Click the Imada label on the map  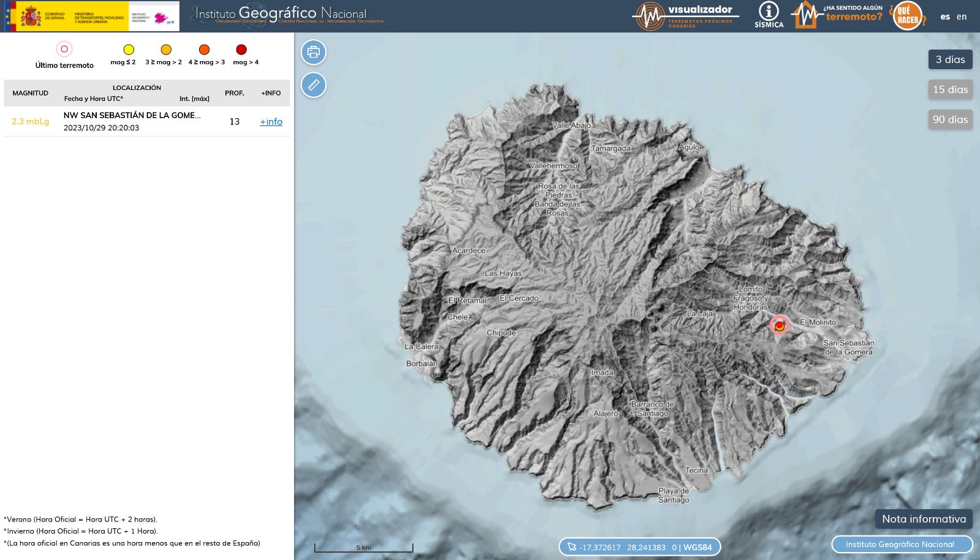pyautogui.click(x=602, y=372)
